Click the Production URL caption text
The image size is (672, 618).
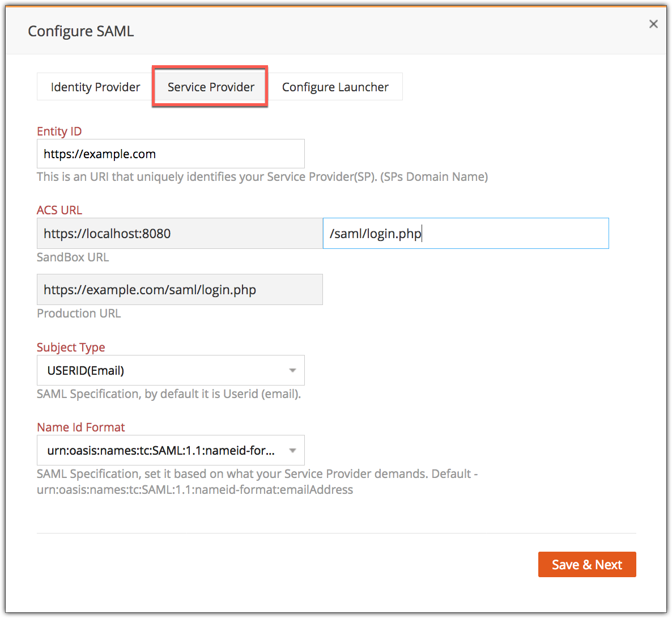pyautogui.click(x=79, y=313)
